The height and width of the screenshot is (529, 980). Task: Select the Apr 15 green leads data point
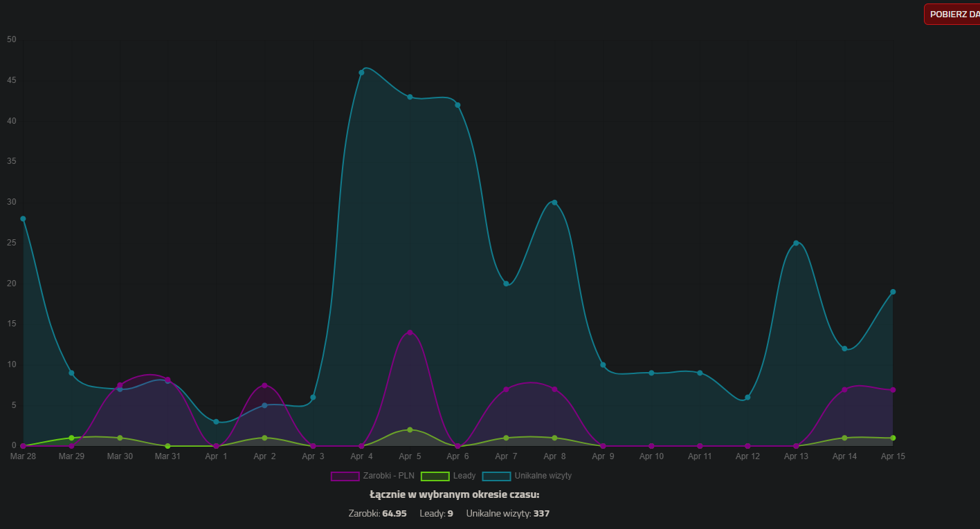coord(893,438)
